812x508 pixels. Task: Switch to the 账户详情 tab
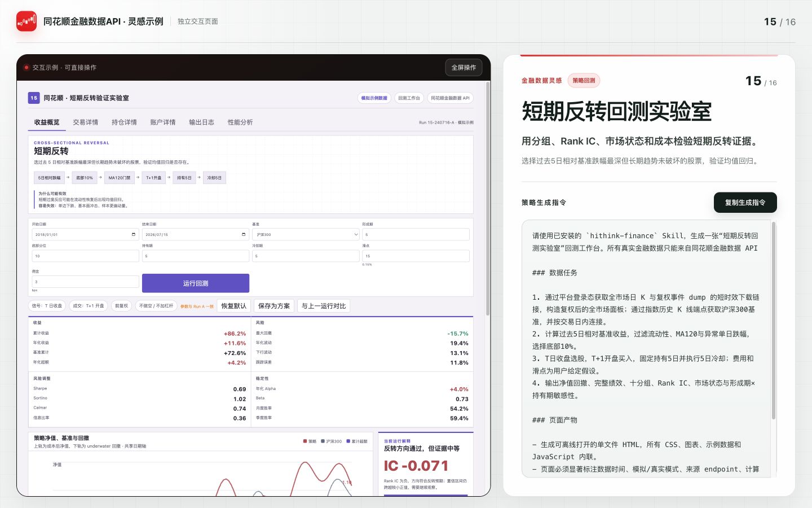(x=163, y=122)
